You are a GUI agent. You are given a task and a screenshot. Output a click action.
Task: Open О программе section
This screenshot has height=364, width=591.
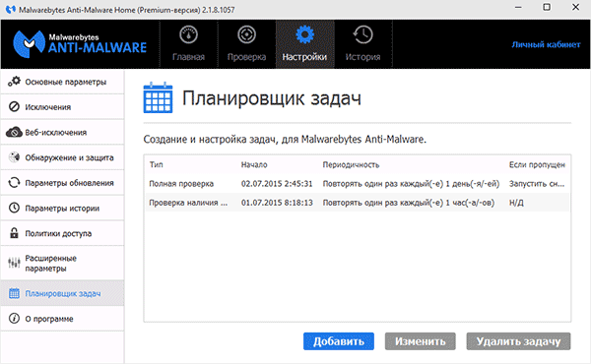62,319
